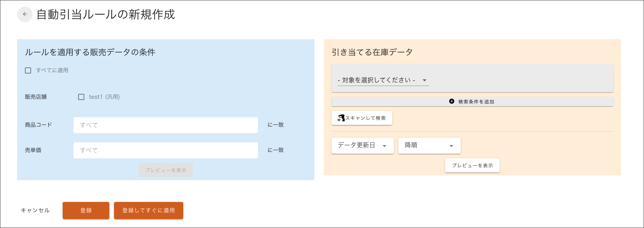
Task: Click the 登録 button
Action: [86, 210]
